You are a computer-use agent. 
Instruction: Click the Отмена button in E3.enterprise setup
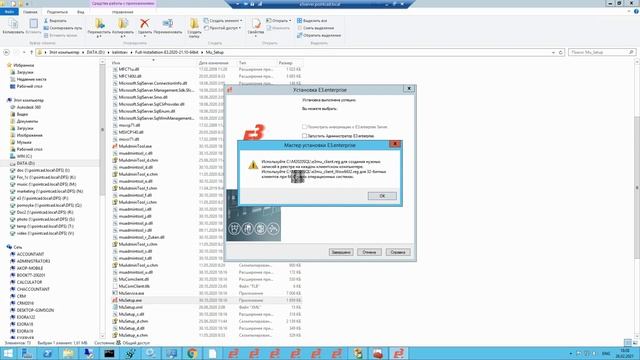[x=369, y=252]
